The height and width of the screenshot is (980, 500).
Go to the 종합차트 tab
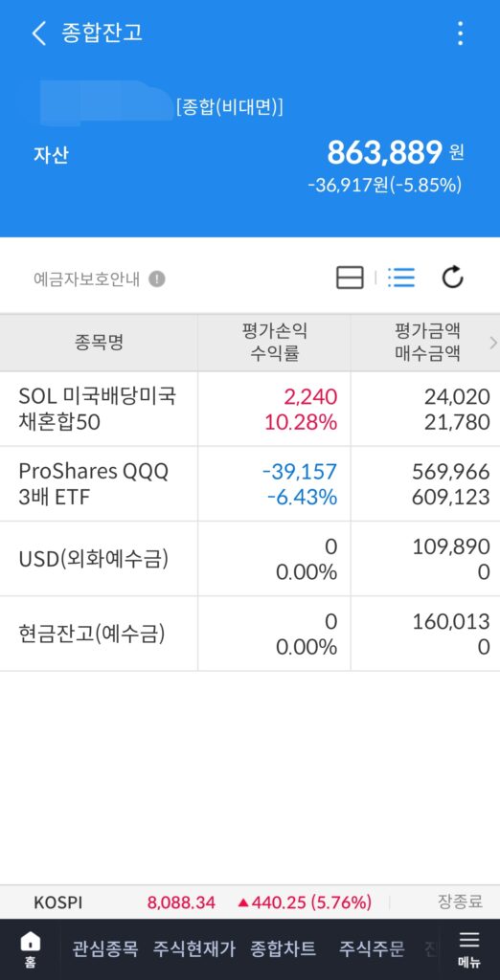pos(283,949)
